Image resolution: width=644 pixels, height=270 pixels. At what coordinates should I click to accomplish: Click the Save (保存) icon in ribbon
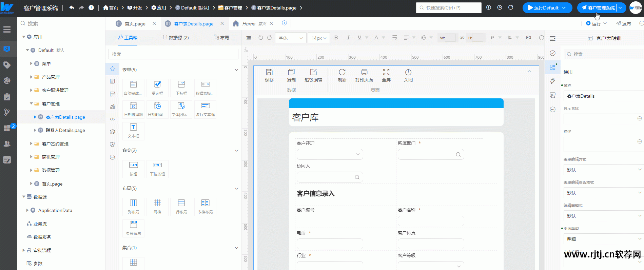[269, 75]
